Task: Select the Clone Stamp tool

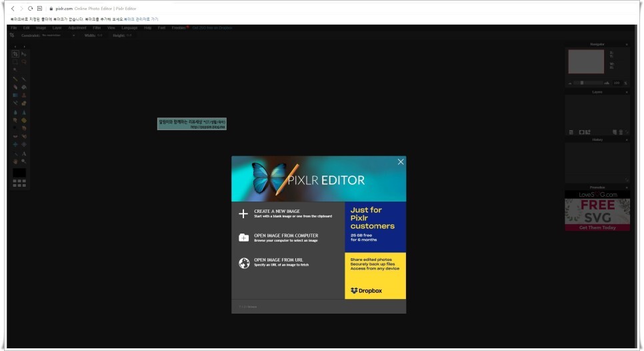Action: coord(24,95)
